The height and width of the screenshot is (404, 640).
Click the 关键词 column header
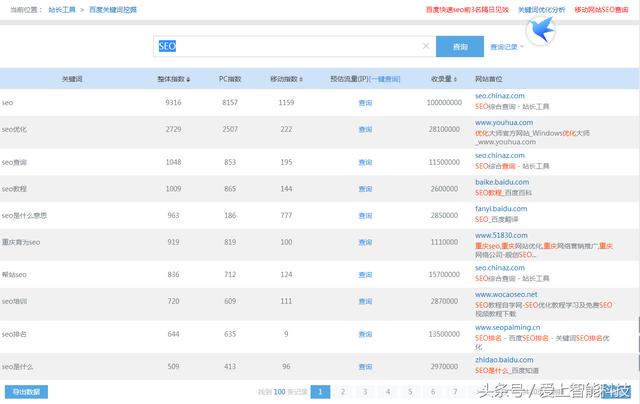tap(72, 79)
